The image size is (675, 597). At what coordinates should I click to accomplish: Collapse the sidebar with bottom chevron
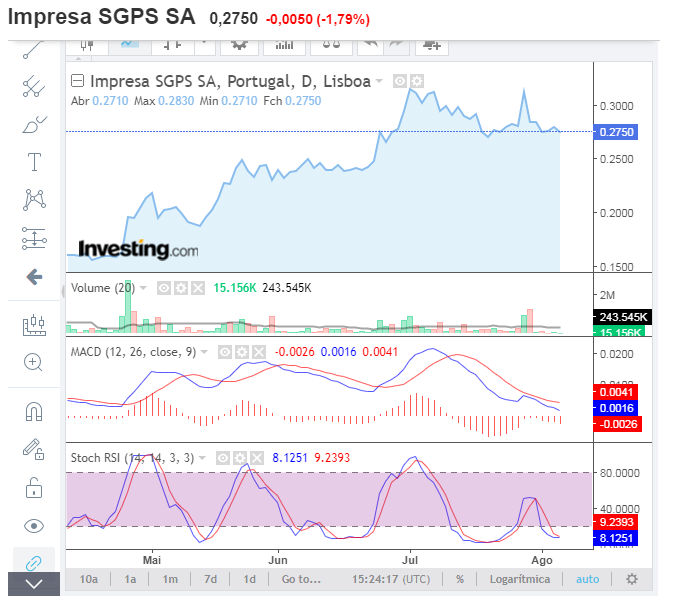34,584
